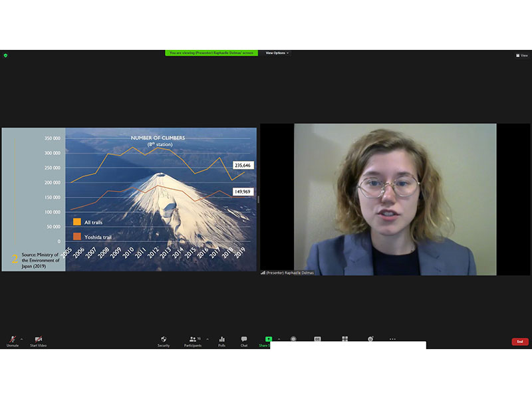Open the Participants panel
Viewport: 532px width, 399px height.
coord(192,340)
